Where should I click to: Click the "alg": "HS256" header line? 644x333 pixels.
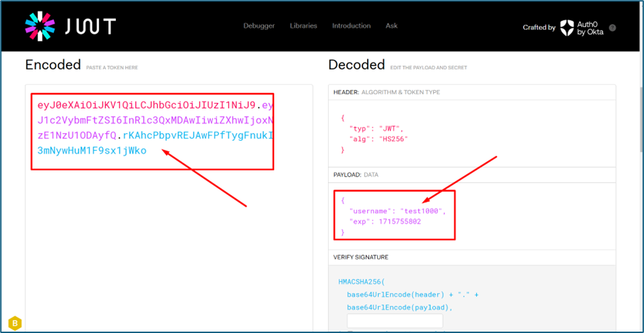[x=377, y=139]
